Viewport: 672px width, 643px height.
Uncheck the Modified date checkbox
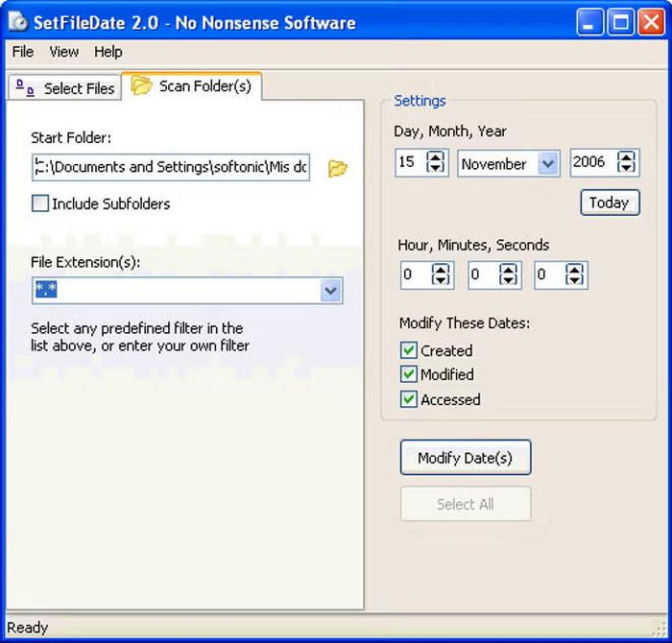click(408, 374)
